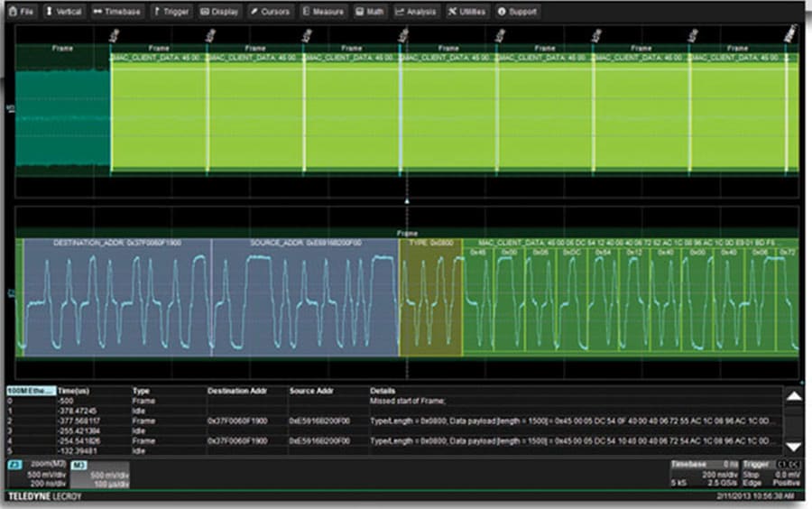
Task: Open the Math menu
Action: point(370,12)
